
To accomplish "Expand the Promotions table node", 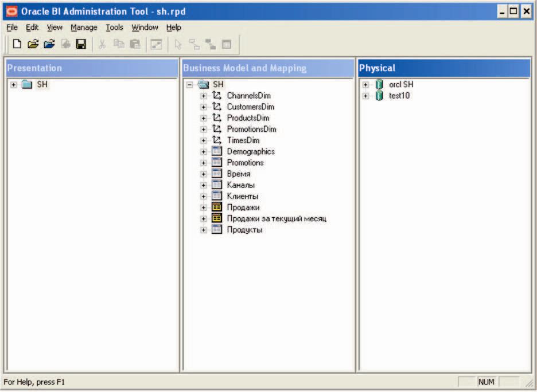I will tap(204, 163).
